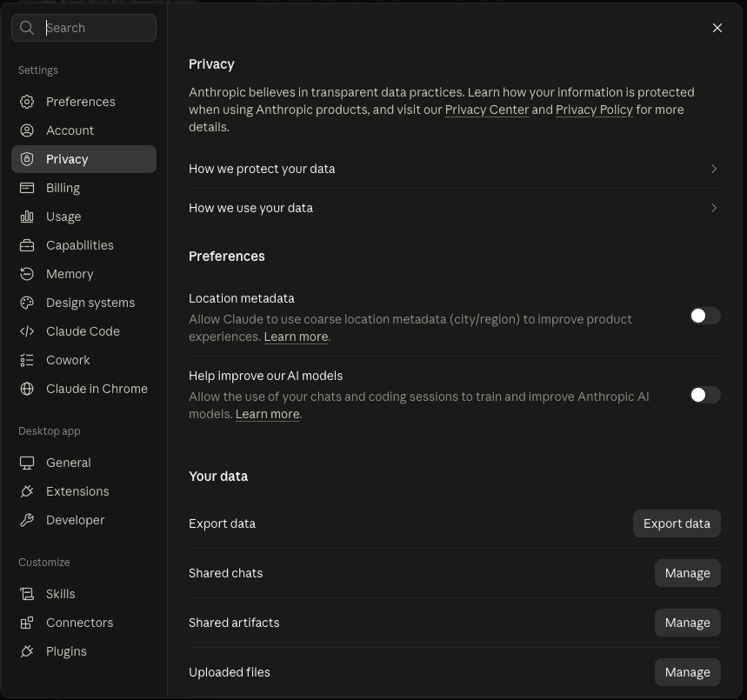Screen dimensions: 747x700
Task: Select Connectors under Customize
Action: coord(83,623)
